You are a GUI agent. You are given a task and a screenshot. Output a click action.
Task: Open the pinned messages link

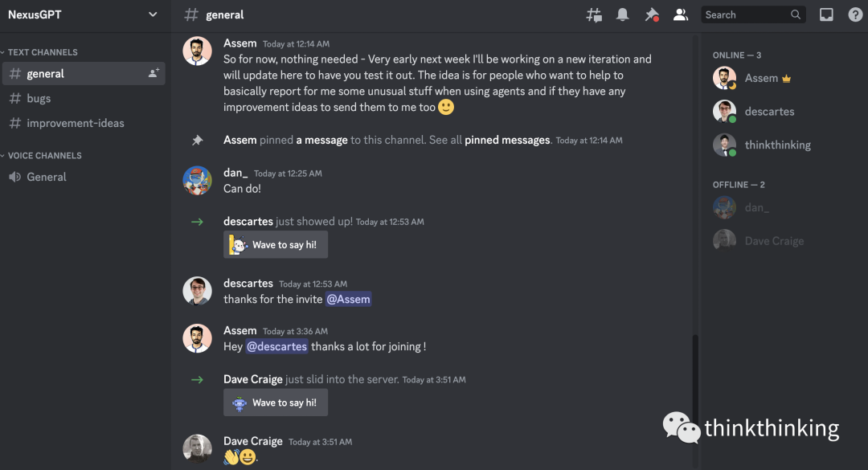pyautogui.click(x=506, y=140)
